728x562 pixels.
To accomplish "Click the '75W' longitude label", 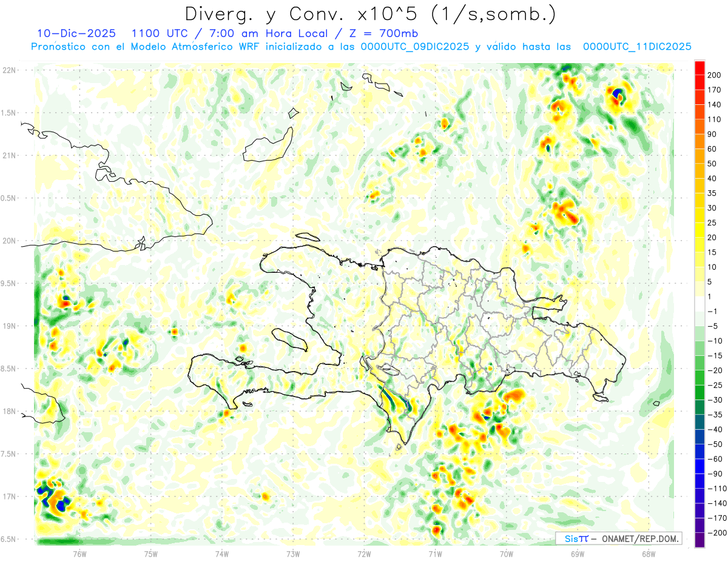I will (x=151, y=553).
